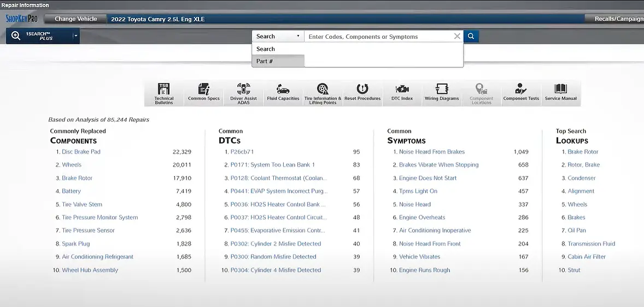Expand the Search type dropdown
The width and height of the screenshot is (644, 307).
tap(278, 37)
